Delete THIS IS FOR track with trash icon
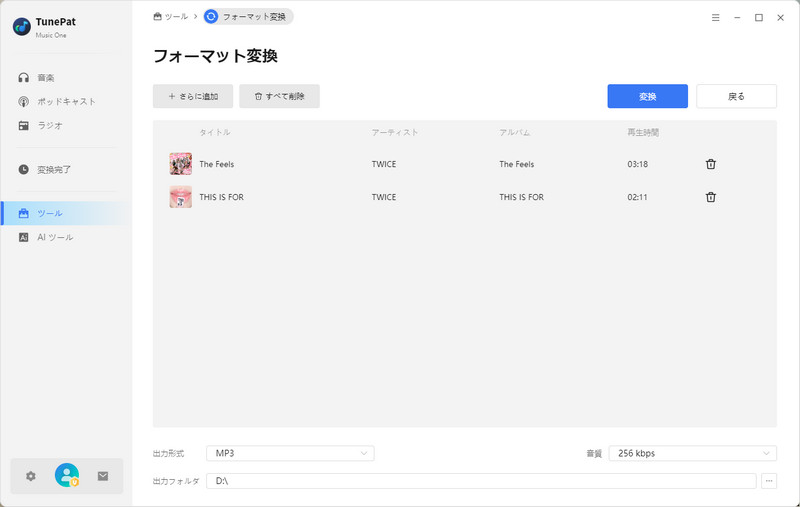The width and height of the screenshot is (800, 507). click(x=710, y=197)
